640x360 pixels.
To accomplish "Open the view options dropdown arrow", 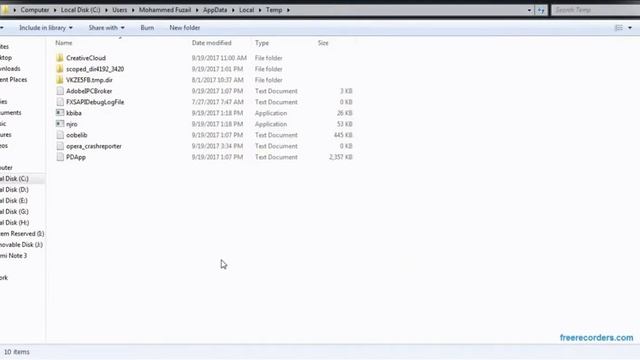I will click(630, 28).
